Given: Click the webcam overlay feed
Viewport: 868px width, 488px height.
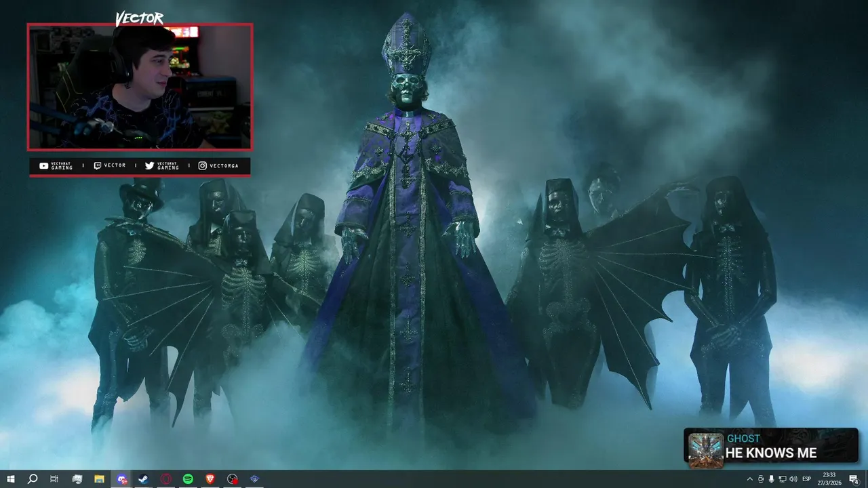Looking at the screenshot, I should (x=140, y=87).
